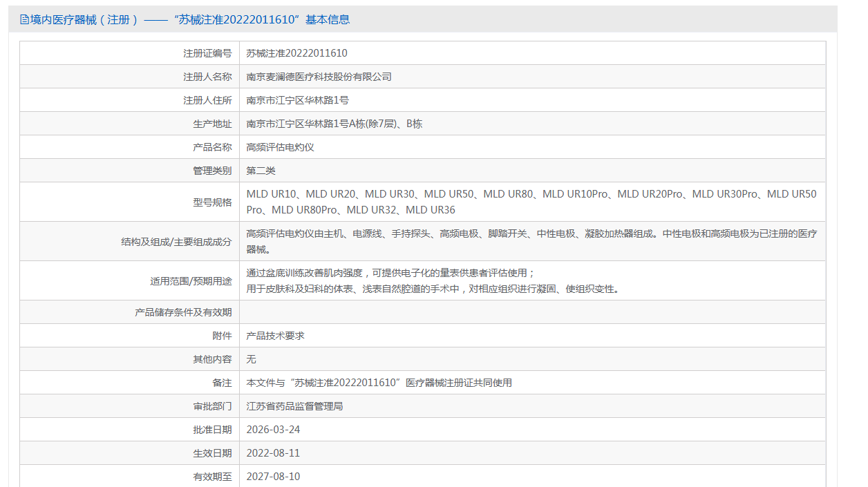Select registration number 苏械注准20222011610 value
Image resolution: width=868 pixels, height=487 pixels.
tap(296, 53)
